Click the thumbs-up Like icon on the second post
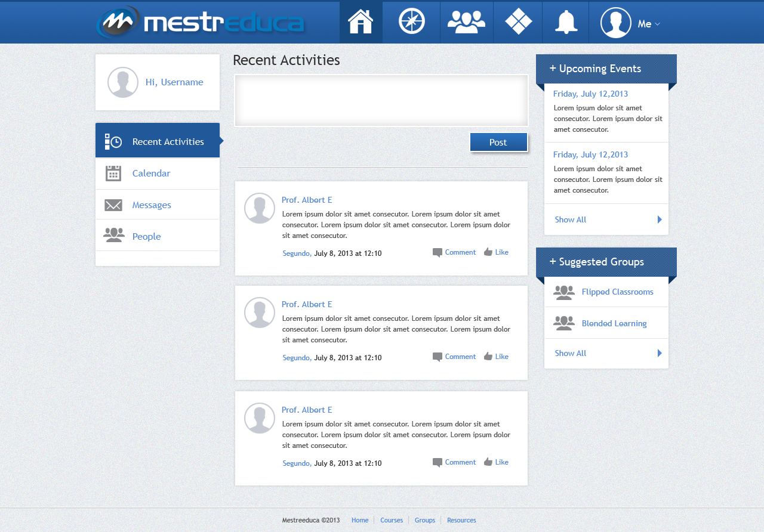This screenshot has height=532, width=764. click(488, 356)
